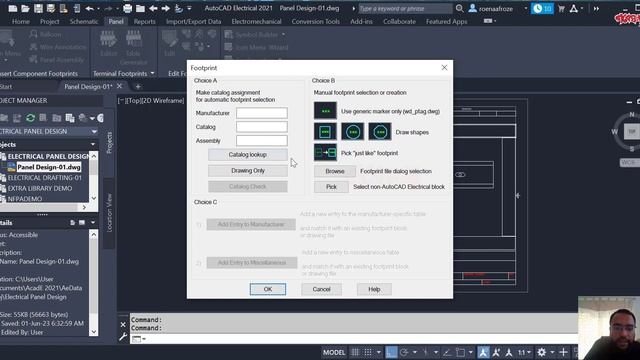Click the New drawing icon in quick access toolbar
Screen dimensions: 640x360
(13, 8)
